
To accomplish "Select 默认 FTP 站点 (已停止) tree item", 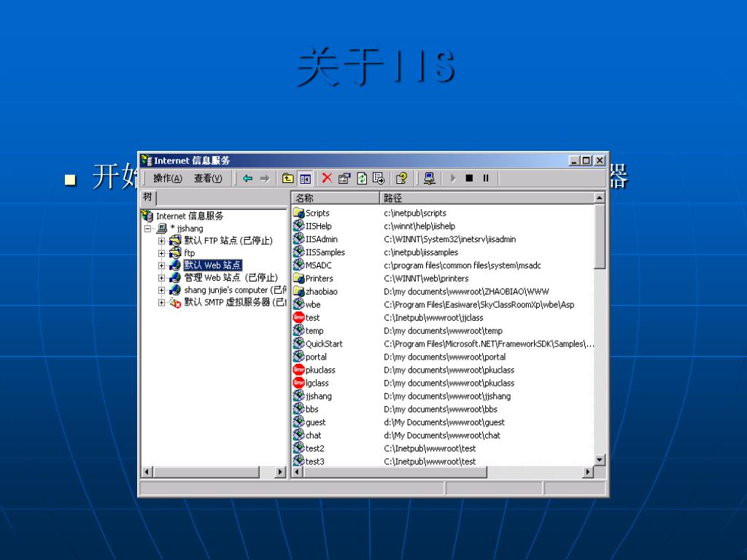I will coord(228,241).
